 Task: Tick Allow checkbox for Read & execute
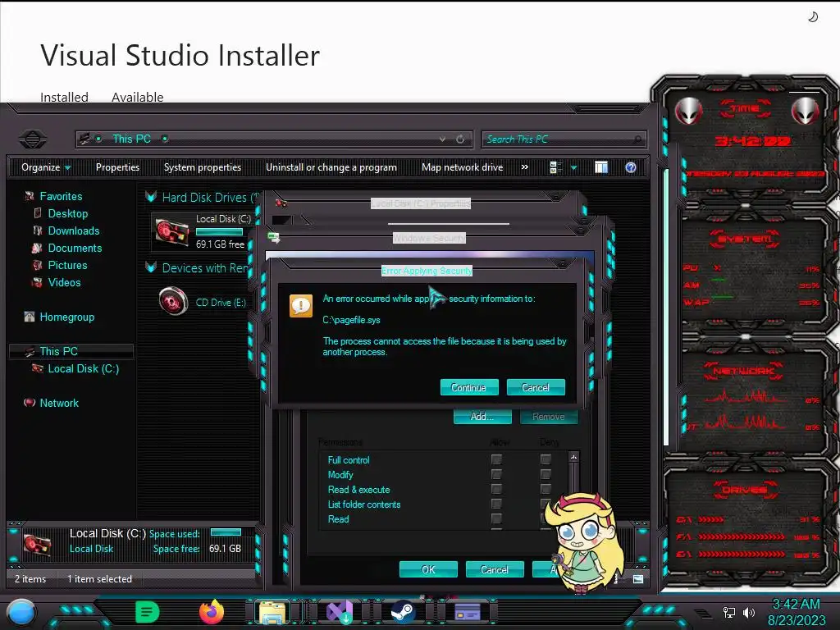pos(496,489)
